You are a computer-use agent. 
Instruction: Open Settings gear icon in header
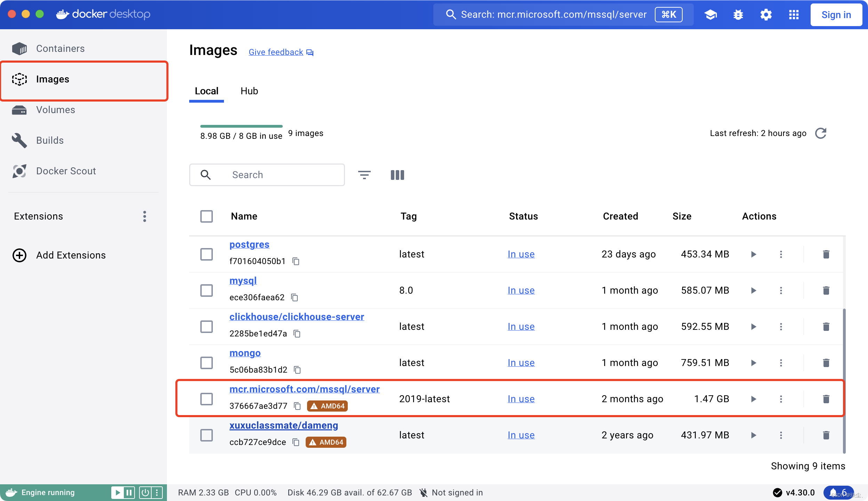[766, 15]
